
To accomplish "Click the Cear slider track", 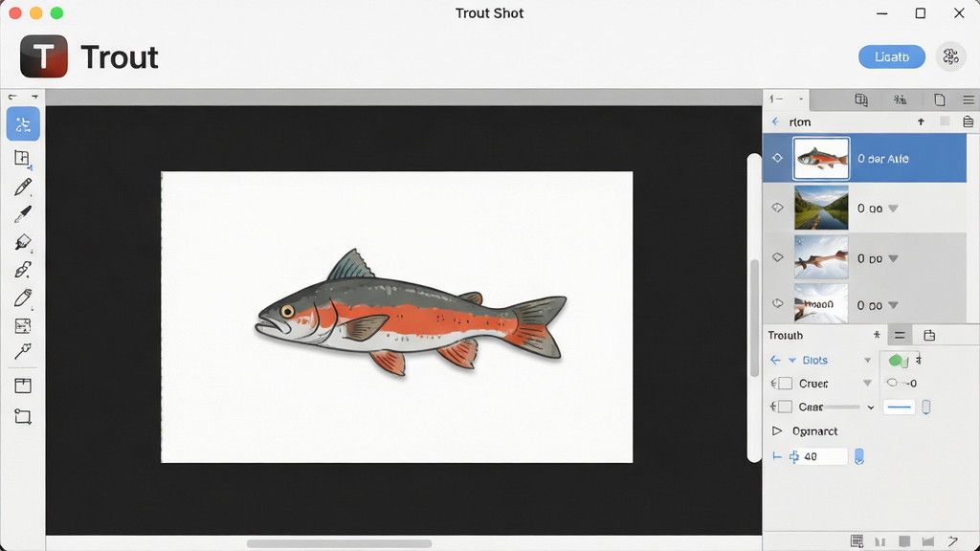I will coord(842,408).
